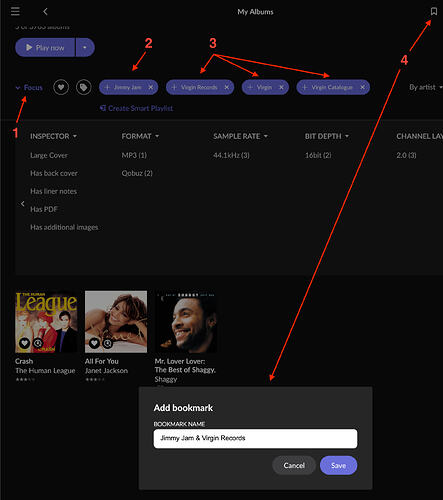Image resolution: width=443 pixels, height=500 pixels.
Task: Favorite the Crash album via heart icon
Action: click(24, 343)
